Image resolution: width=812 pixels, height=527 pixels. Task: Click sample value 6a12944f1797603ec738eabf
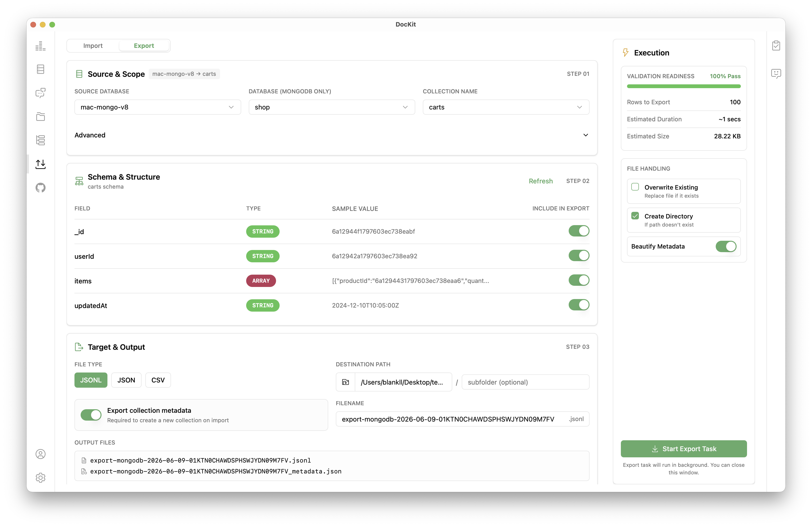[373, 232]
